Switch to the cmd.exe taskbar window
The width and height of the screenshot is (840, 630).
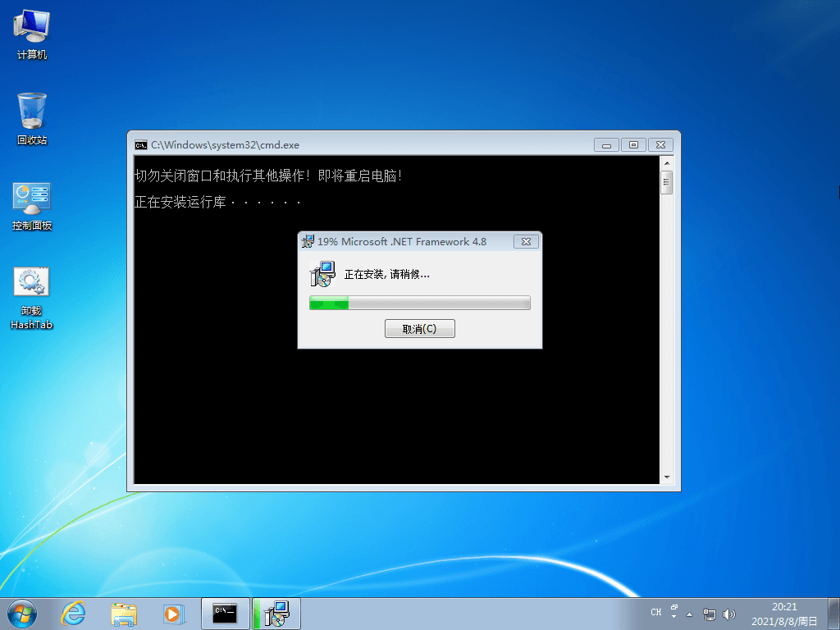tap(225, 613)
